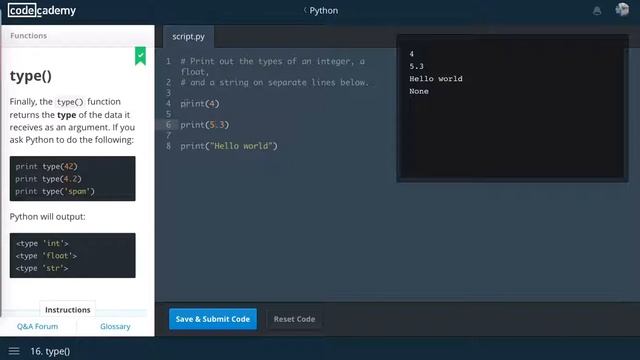Open the Glossary link

pyautogui.click(x=115, y=327)
